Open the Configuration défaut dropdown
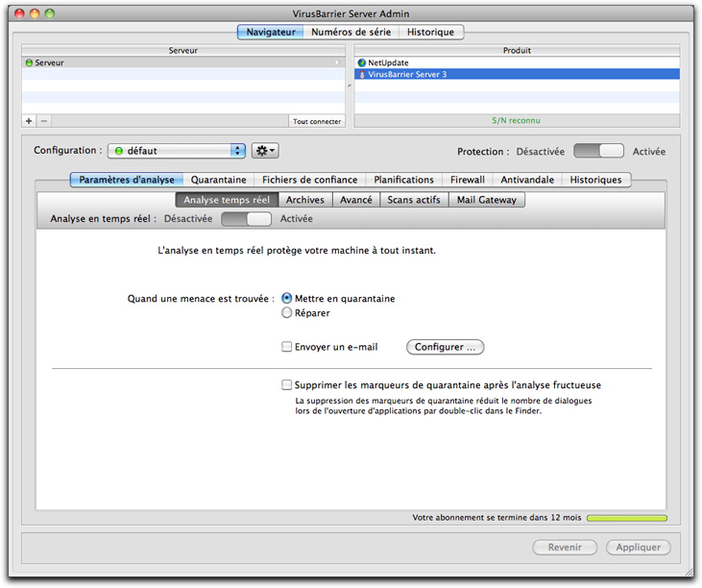This screenshot has height=588, width=702. tap(177, 151)
